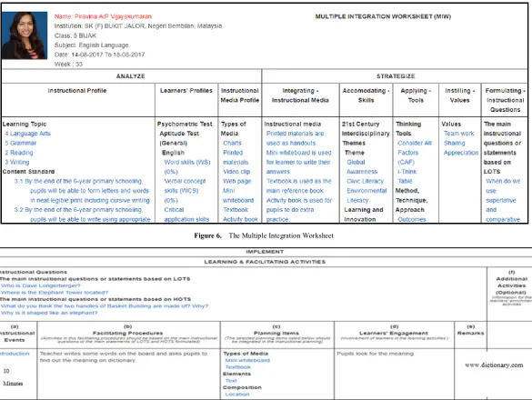Click 'Printed materials are' instructional media text
532x400 pixels.
(296, 134)
